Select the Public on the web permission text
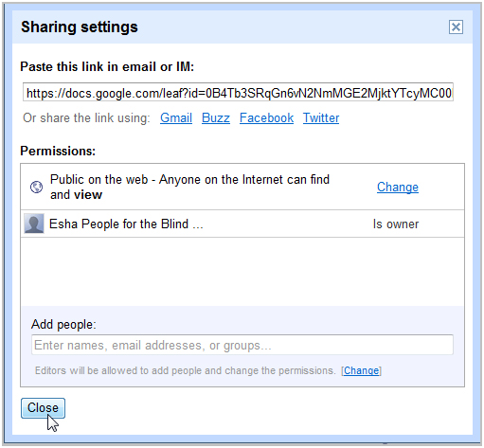Screen dimensions: 484x448 click(189, 187)
